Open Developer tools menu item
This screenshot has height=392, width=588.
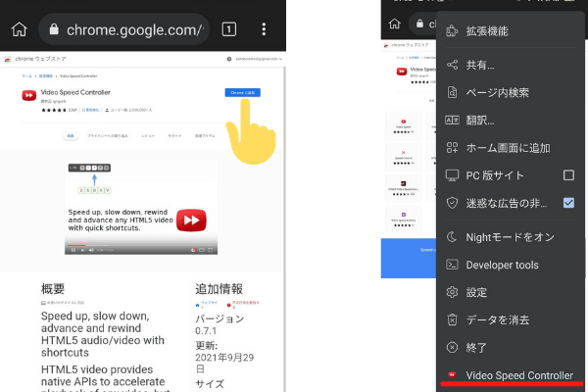510,265
